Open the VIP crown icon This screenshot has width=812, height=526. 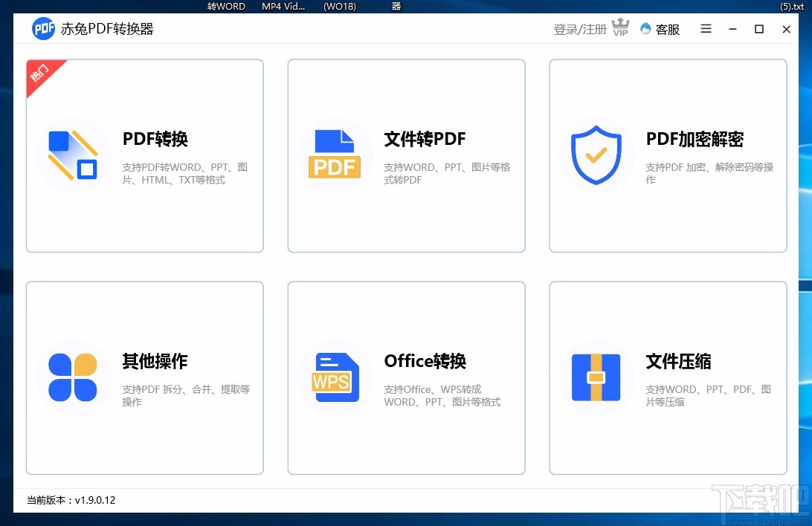[620, 27]
